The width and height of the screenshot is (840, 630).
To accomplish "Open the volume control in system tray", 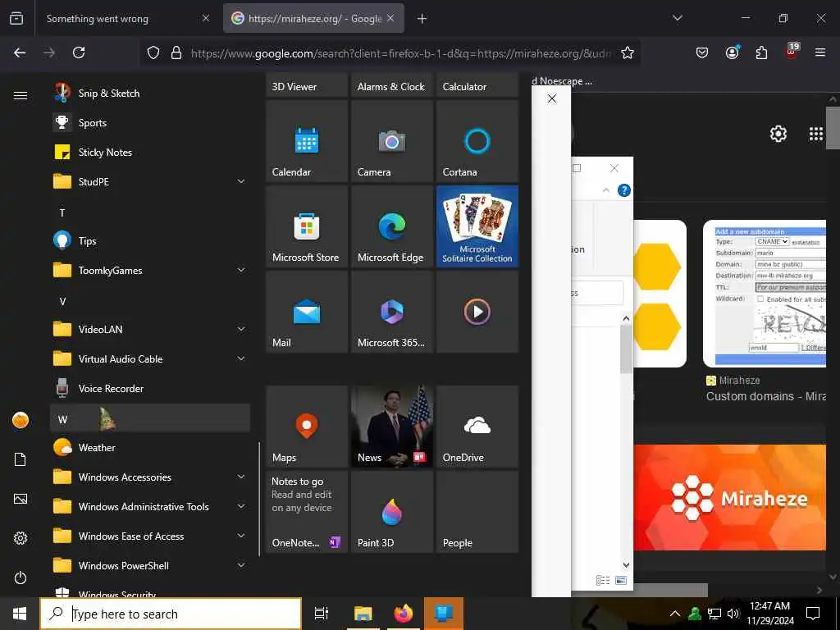I will click(733, 614).
